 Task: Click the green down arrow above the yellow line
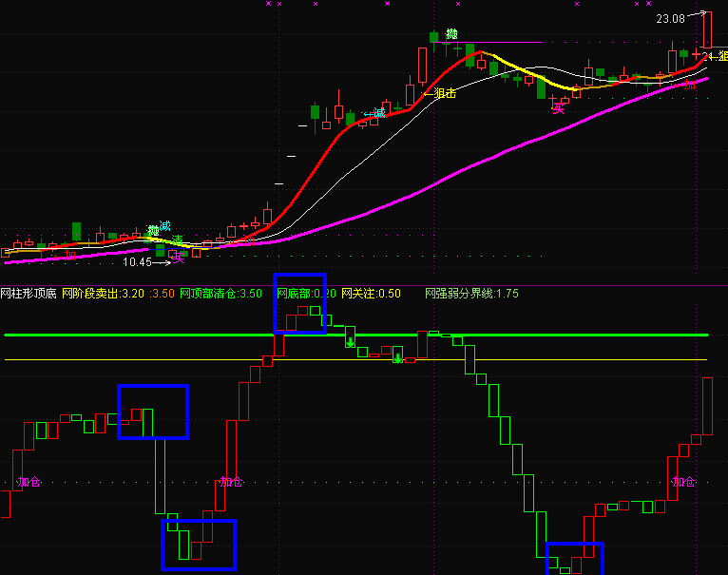coord(398,357)
